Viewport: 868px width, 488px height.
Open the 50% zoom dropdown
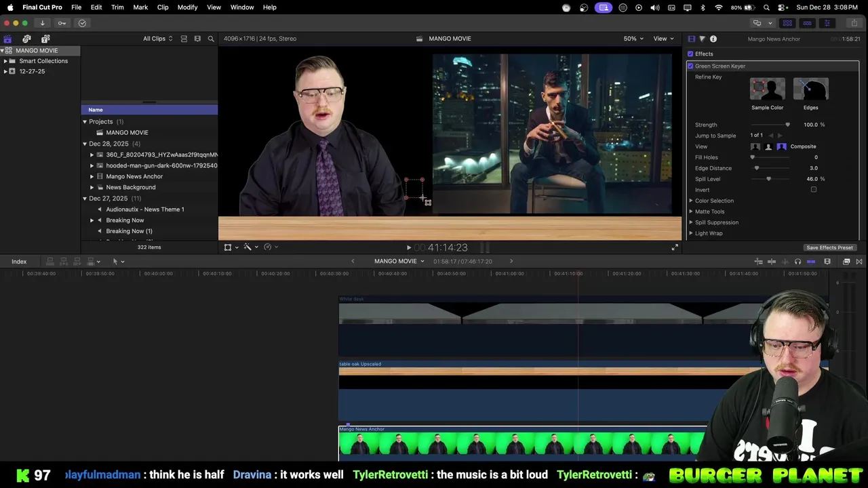[x=633, y=39]
